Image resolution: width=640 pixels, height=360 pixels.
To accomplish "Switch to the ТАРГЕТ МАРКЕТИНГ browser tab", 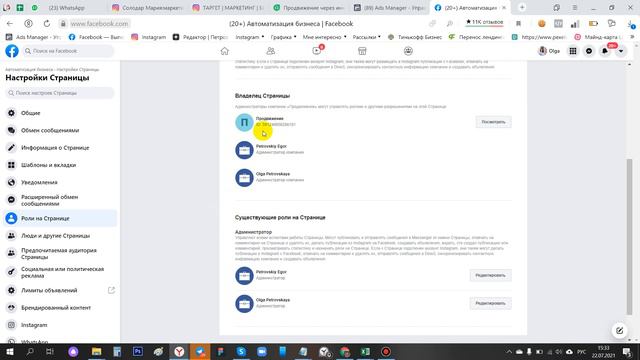I will [229, 8].
